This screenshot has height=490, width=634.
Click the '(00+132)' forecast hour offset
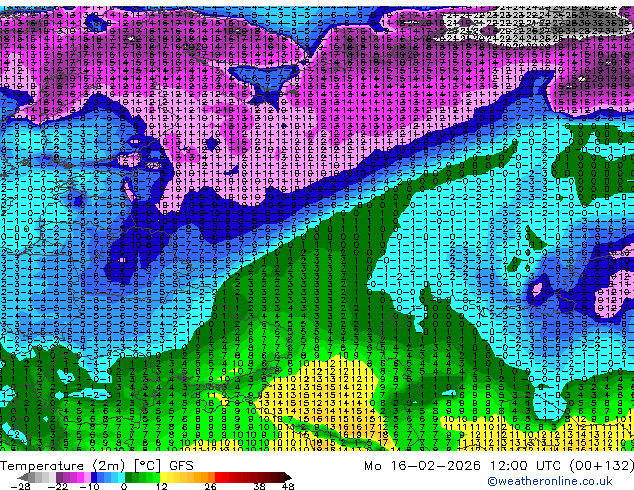pyautogui.click(x=601, y=466)
